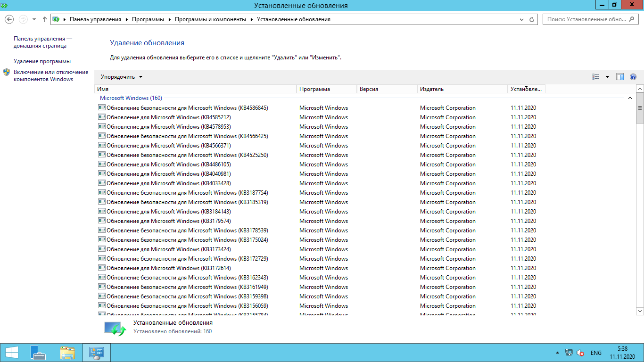Open the Упорядочить menu
The image size is (644, 362).
[x=122, y=77]
